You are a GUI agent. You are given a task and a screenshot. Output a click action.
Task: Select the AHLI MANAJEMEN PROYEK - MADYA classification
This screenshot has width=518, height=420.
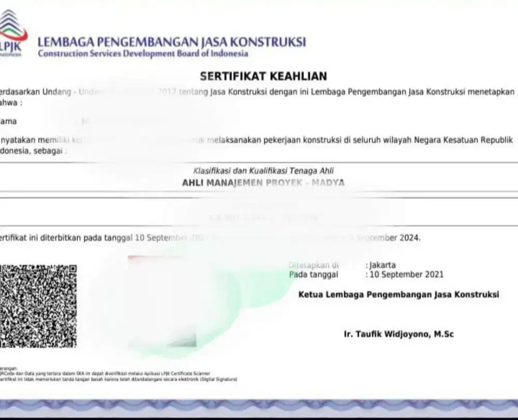[263, 182]
